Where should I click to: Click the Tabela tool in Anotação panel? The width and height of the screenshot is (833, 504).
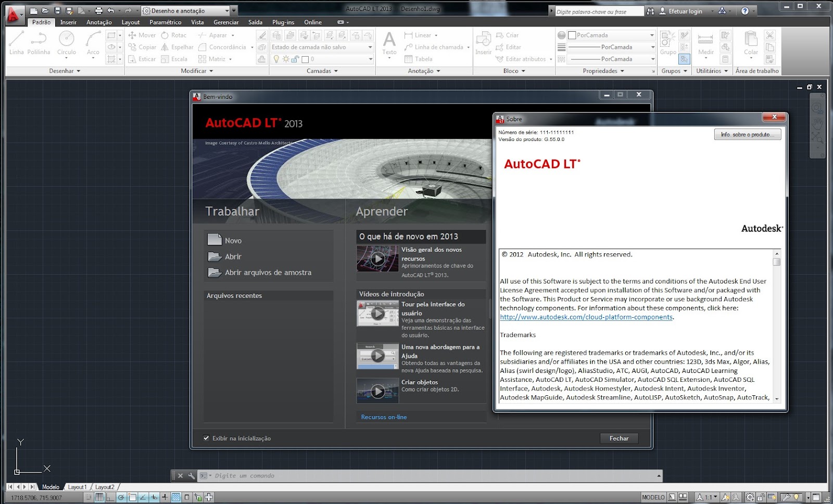[419, 59]
